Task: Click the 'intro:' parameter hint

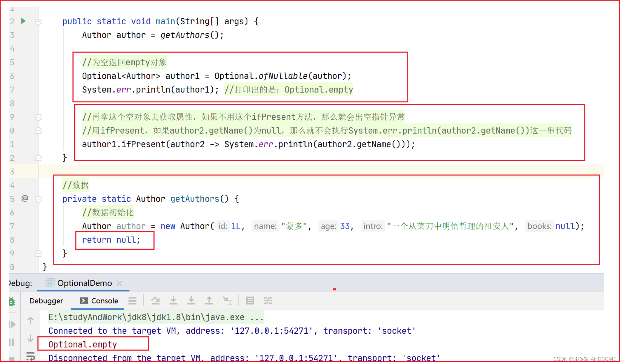Action: point(373,226)
